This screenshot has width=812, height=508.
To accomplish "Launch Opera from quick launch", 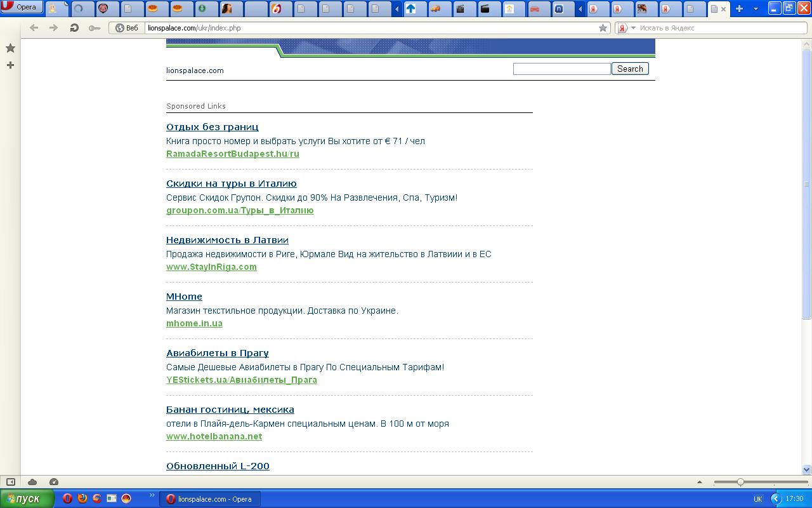I will 67,498.
